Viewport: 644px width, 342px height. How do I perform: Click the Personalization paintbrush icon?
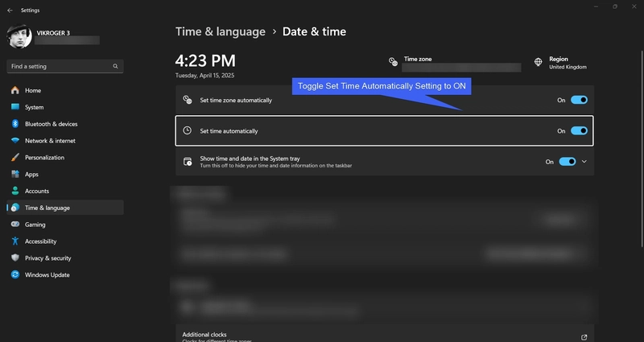[15, 158]
